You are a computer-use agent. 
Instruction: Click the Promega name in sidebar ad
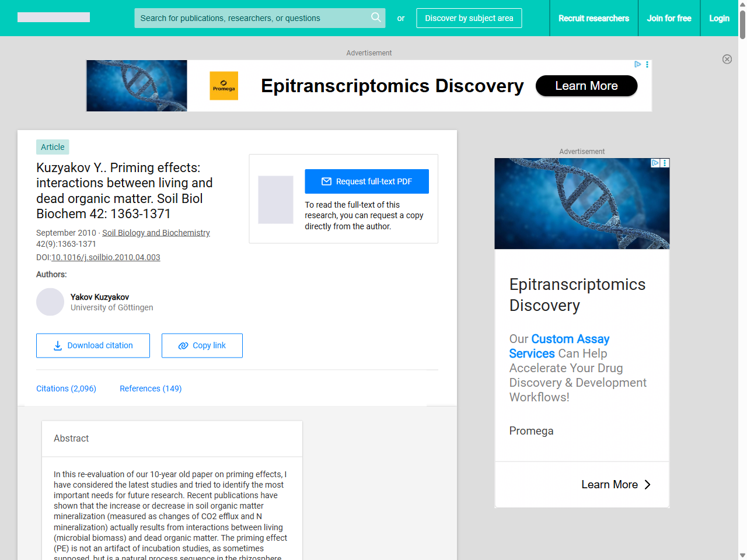coord(531,430)
